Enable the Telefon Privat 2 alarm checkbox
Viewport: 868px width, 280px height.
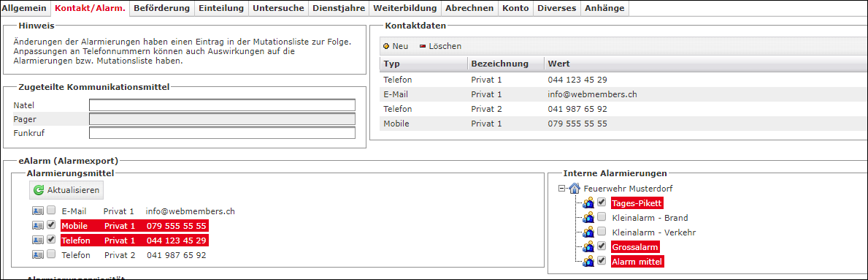51,254
